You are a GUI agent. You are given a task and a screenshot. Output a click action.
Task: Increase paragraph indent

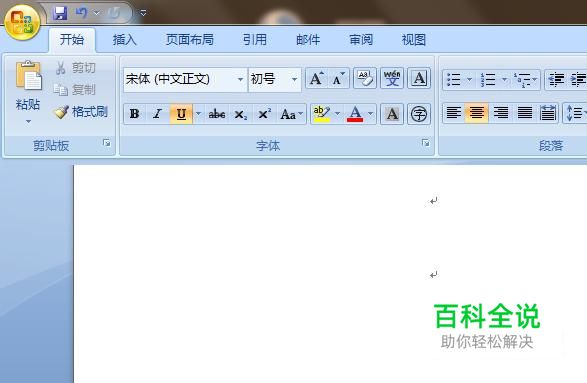click(x=578, y=79)
